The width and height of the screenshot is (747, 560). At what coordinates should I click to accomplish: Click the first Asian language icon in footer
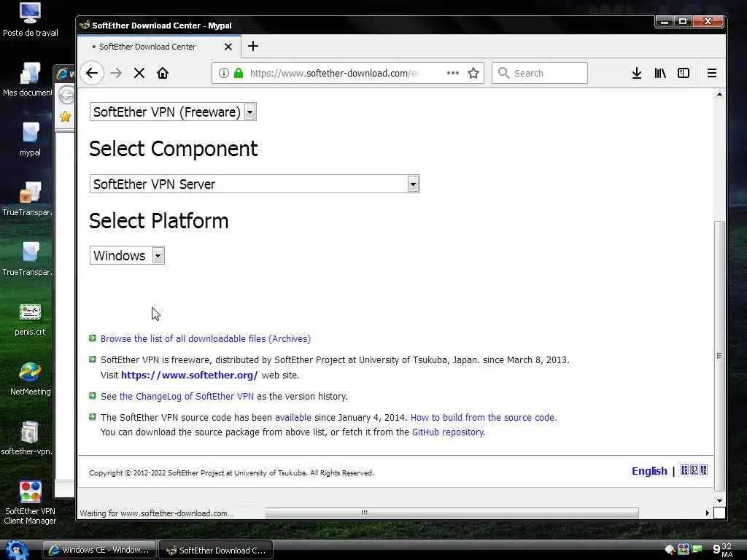pos(684,470)
